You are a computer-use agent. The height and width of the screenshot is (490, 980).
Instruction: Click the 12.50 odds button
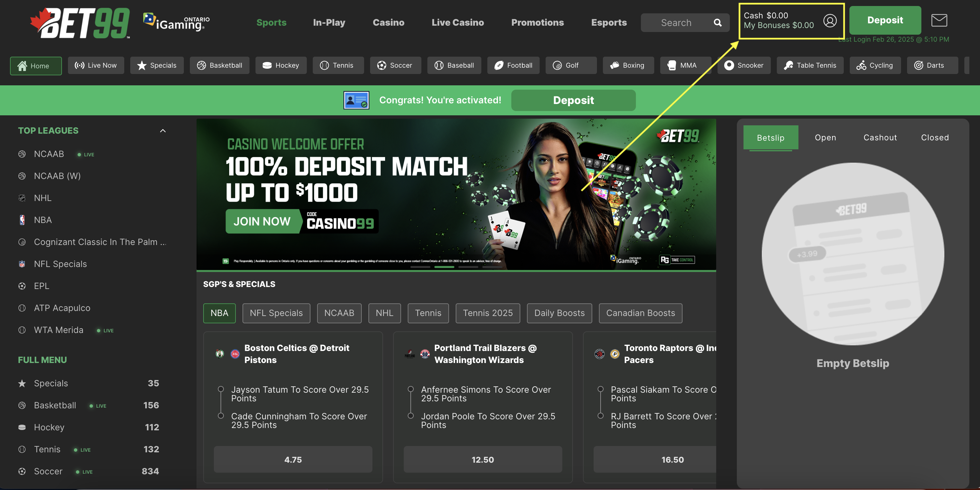[482, 460]
